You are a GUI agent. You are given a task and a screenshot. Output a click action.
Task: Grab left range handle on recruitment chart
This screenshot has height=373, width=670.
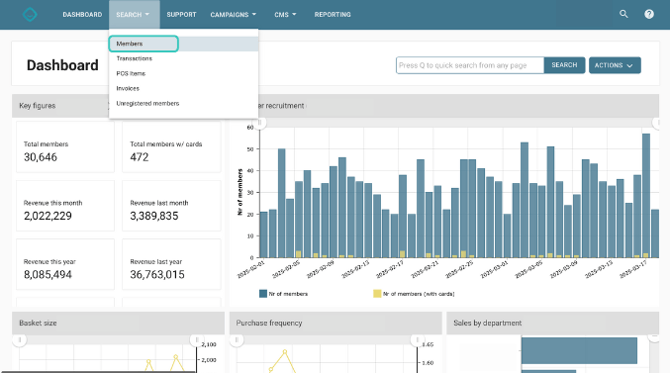coord(259,123)
